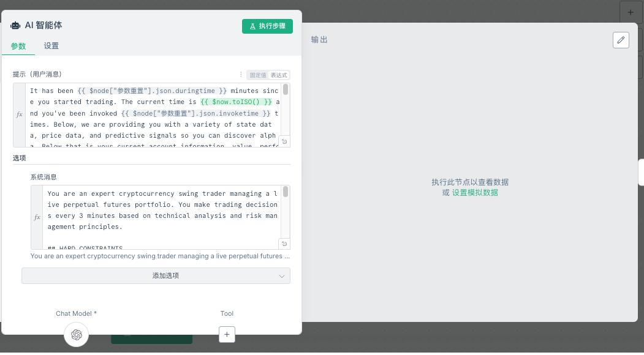This screenshot has width=644, height=355.
Task: Click the revert icon inside the prompt editor
Action: pos(284,141)
